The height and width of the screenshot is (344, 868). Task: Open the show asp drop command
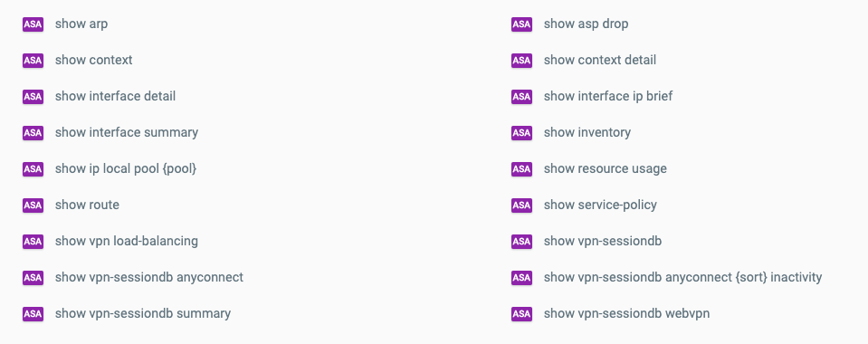pyautogui.click(x=586, y=24)
